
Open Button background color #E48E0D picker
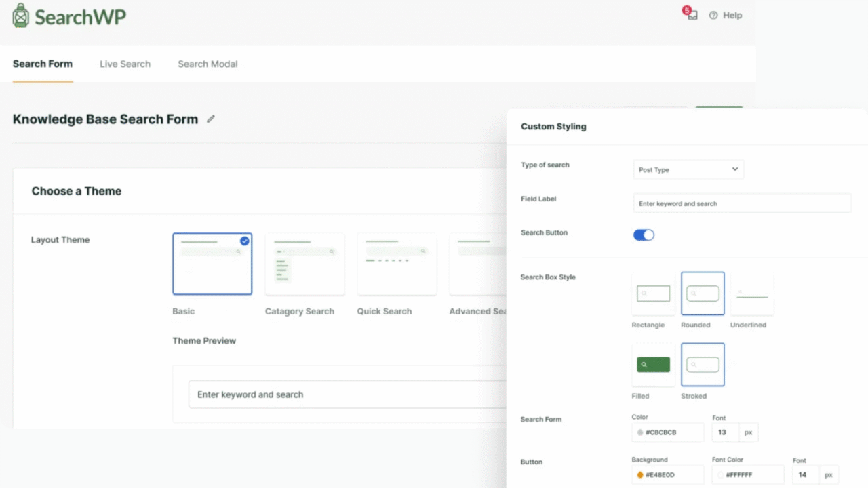(x=668, y=474)
